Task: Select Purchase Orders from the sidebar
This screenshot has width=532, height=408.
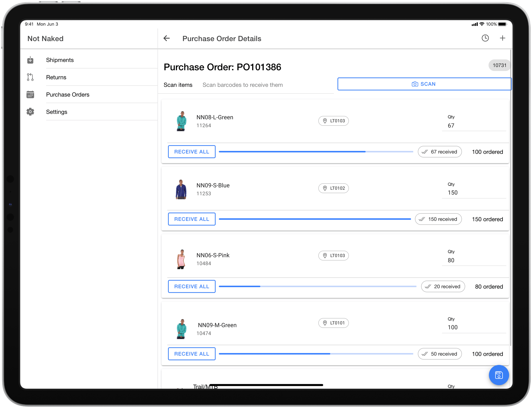Action: (x=68, y=94)
